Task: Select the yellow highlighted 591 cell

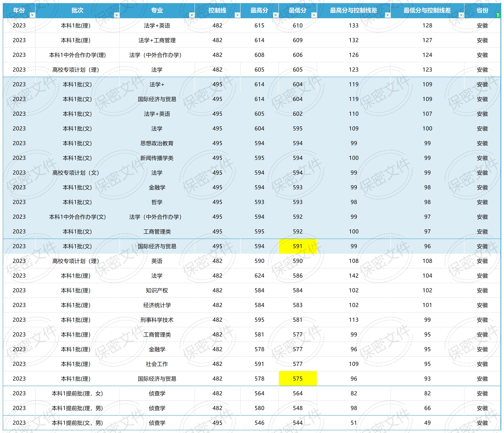Action: click(298, 246)
